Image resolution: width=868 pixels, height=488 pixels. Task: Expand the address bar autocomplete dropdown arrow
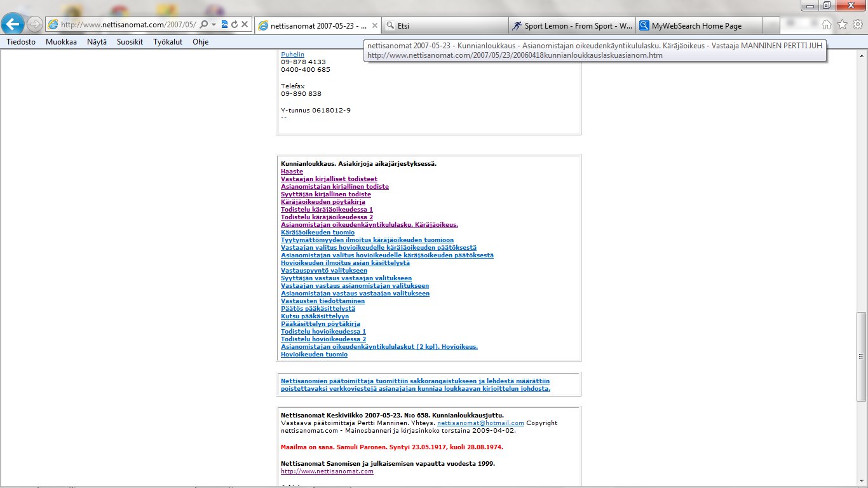[214, 25]
